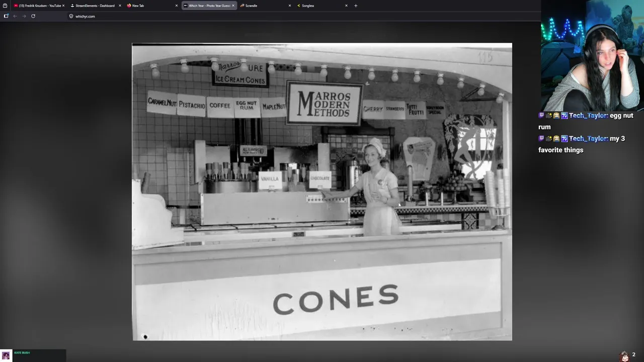Close the New Tab tab
This screenshot has height=362, width=644.
(x=177, y=6)
